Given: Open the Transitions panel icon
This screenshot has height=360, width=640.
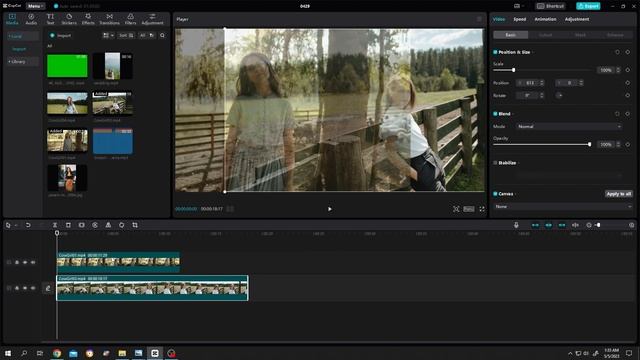Looking at the screenshot, I should 109,18.
